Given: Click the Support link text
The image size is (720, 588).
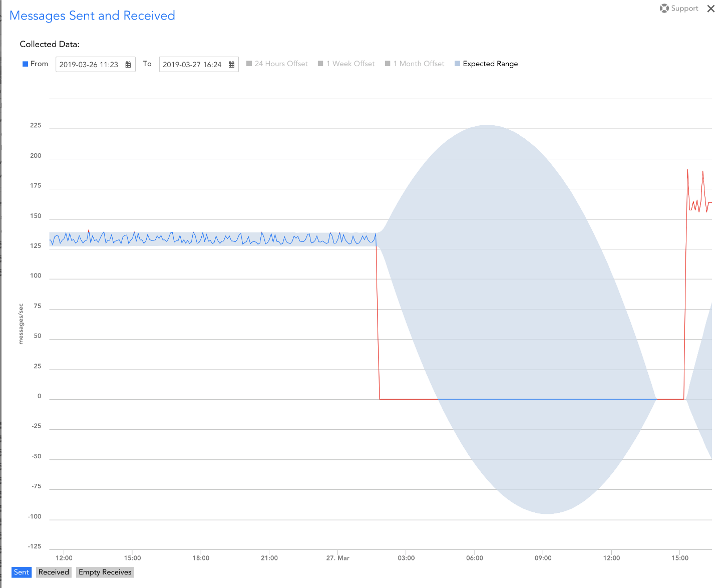Looking at the screenshot, I should (x=684, y=9).
